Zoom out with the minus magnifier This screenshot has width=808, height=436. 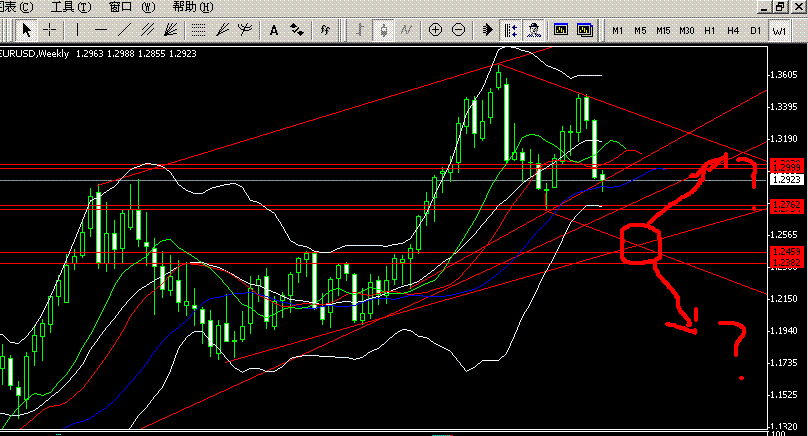459,30
